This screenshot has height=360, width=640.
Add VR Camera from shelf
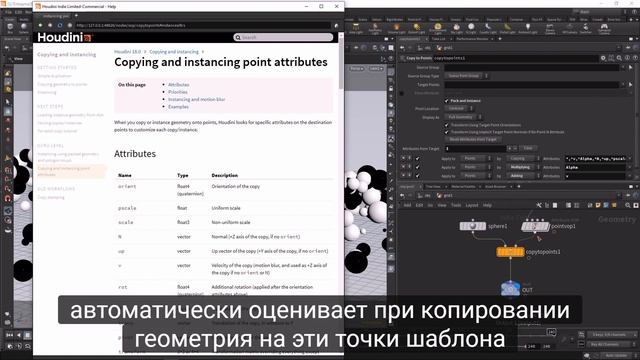click(x=569, y=28)
